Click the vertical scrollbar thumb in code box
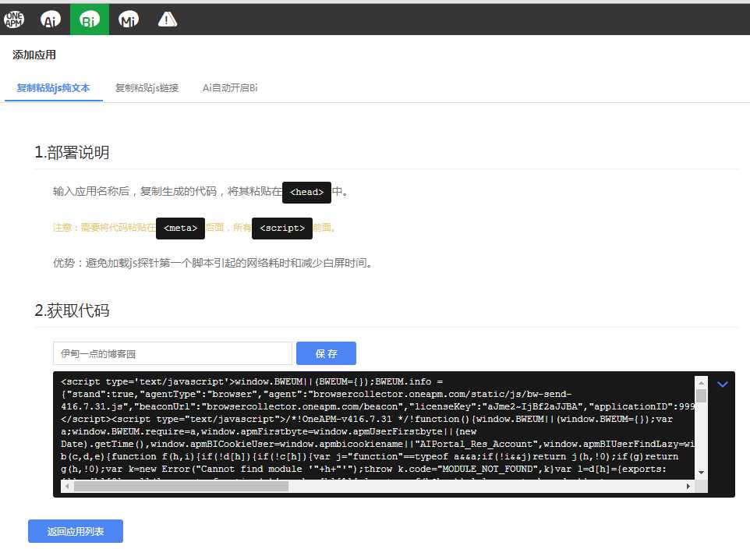 point(701,396)
